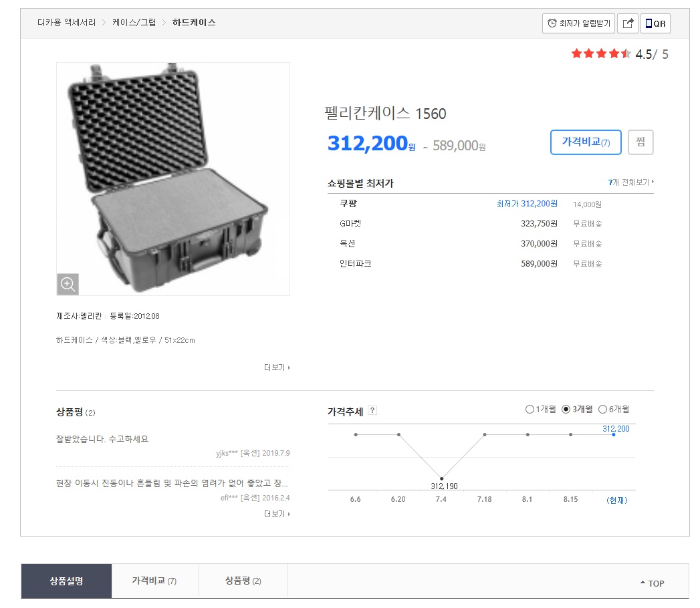700x608 pixels.
Task: Open 디카용 액세서리 breadcrumb
Action: coord(66,22)
